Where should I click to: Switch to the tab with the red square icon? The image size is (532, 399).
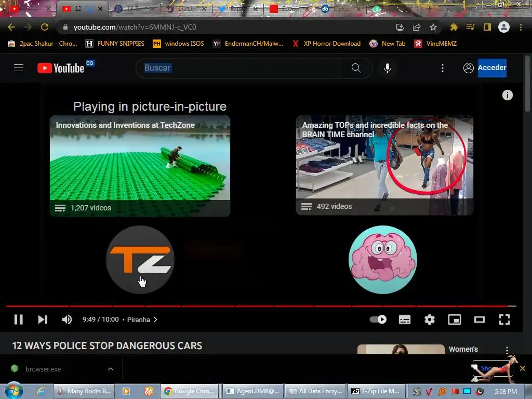click(288, 9)
